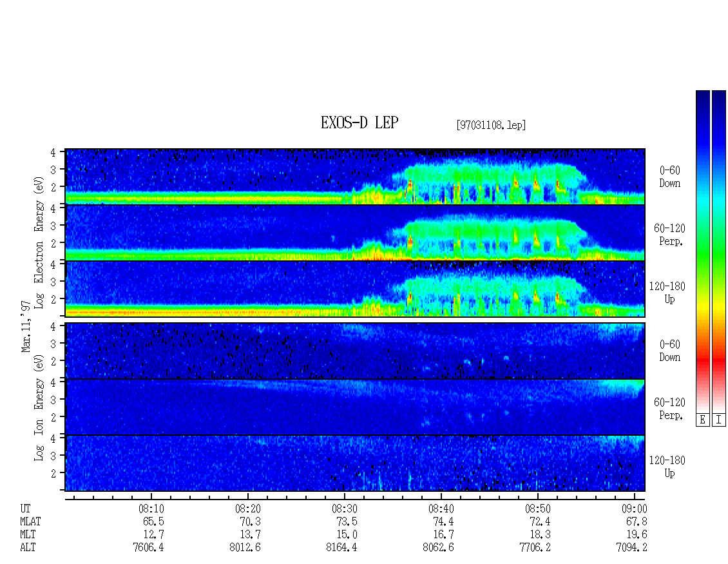The height and width of the screenshot is (564, 728).
Task: Click the 08:50 UT time label
Action: pos(538,509)
